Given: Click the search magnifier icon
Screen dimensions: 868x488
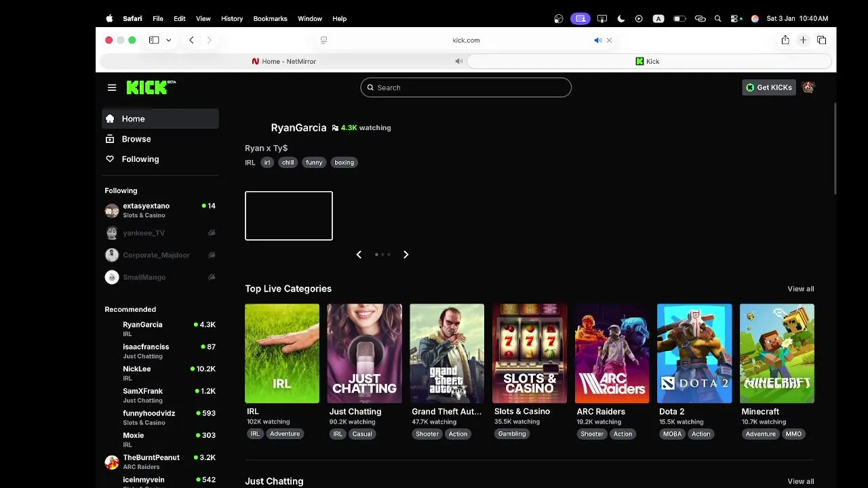Looking at the screenshot, I should (370, 87).
